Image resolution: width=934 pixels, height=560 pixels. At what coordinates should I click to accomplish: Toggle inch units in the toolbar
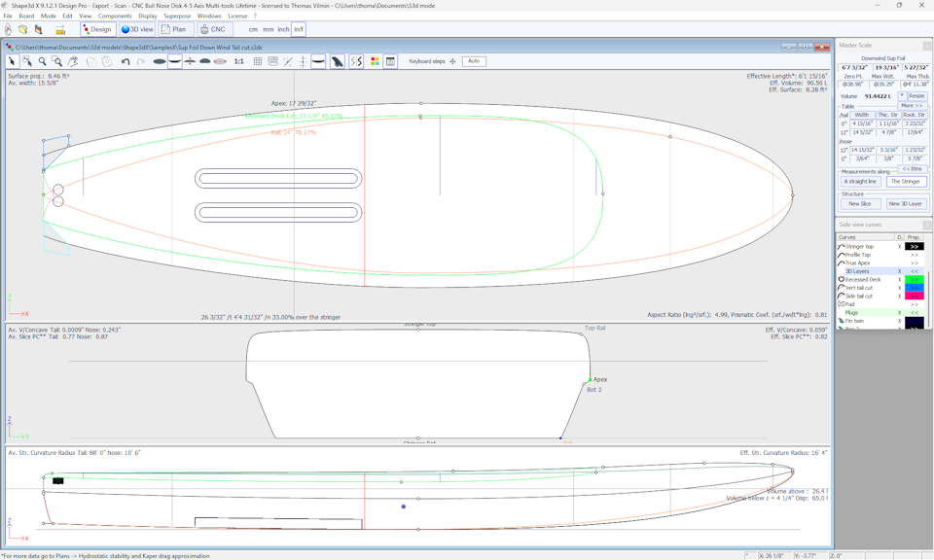pos(283,29)
